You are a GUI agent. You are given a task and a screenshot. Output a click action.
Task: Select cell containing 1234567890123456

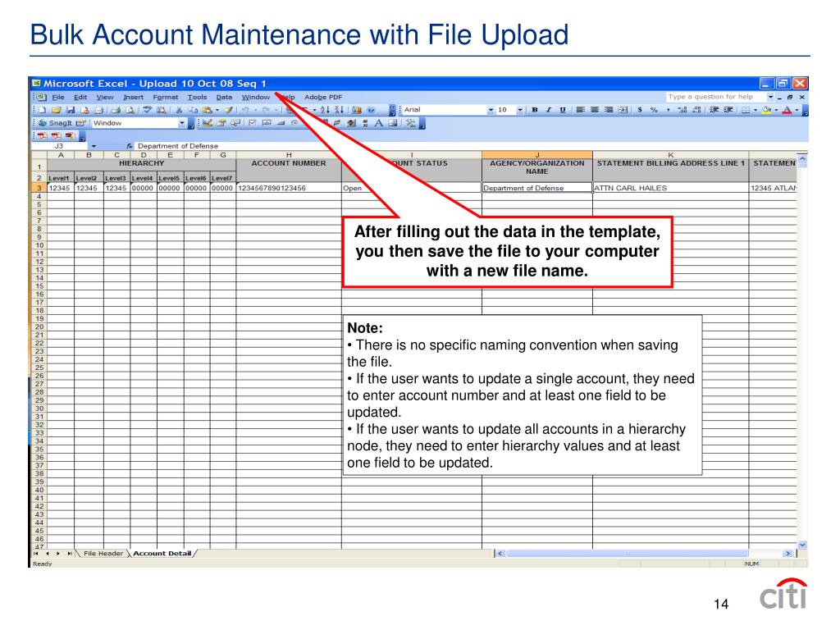[288, 188]
